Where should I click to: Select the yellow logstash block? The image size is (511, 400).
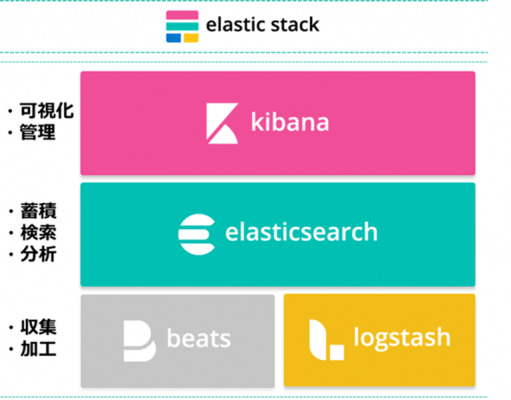pos(379,340)
